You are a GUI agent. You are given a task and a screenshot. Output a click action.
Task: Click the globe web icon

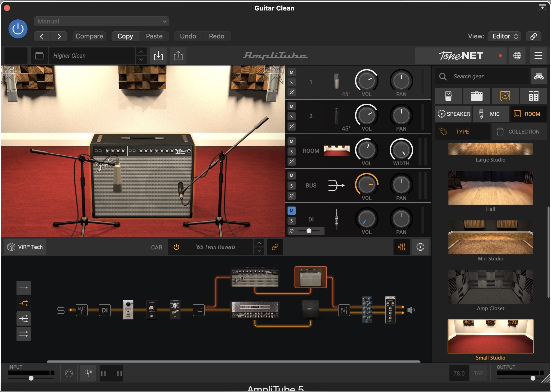pos(517,55)
